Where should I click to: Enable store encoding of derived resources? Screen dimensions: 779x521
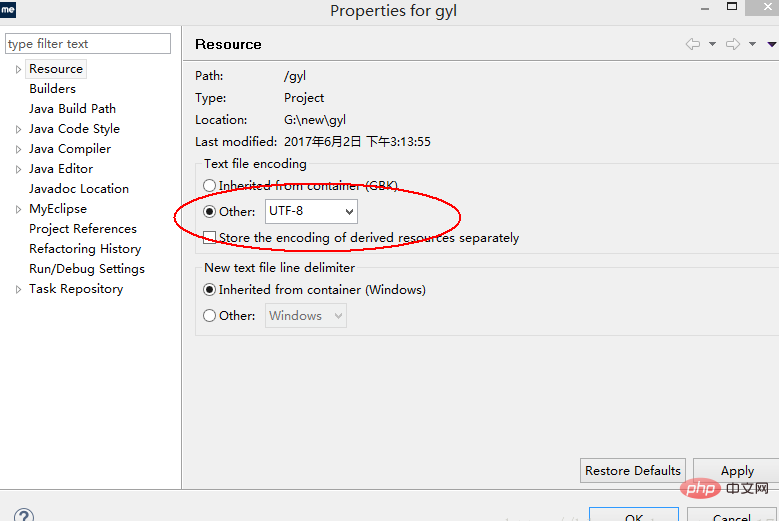(x=209, y=237)
